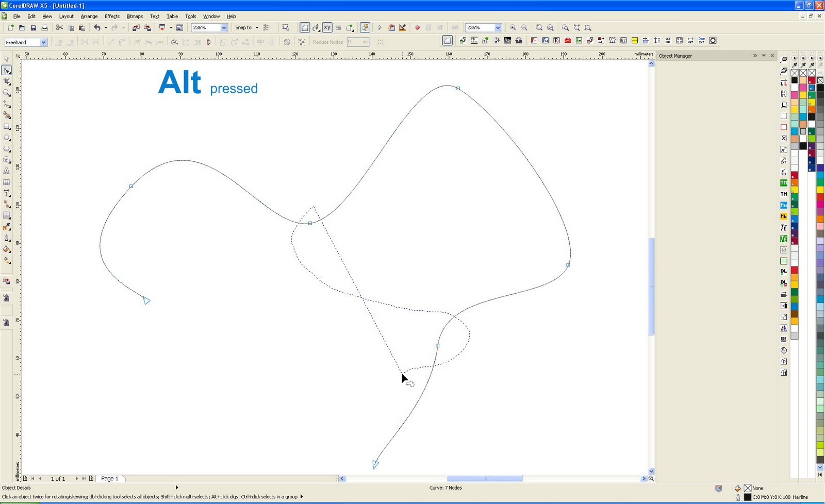Select the Ellipse tool

pos(7,138)
